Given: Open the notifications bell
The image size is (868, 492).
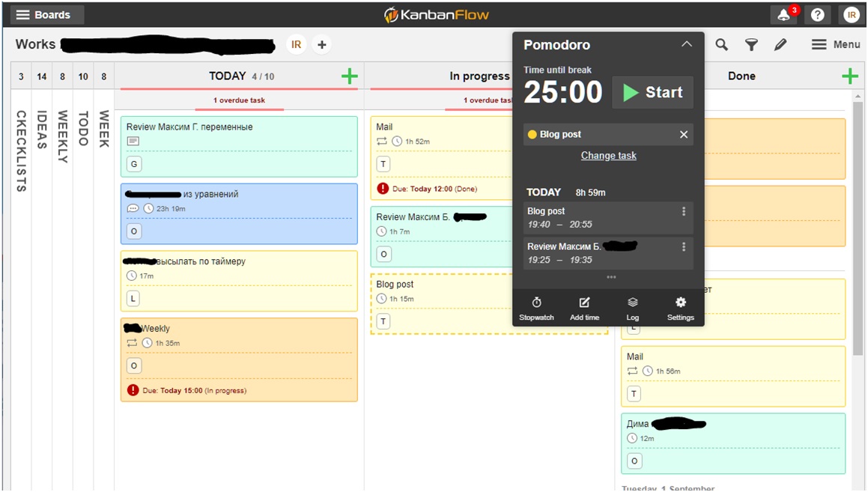Looking at the screenshot, I should (784, 15).
